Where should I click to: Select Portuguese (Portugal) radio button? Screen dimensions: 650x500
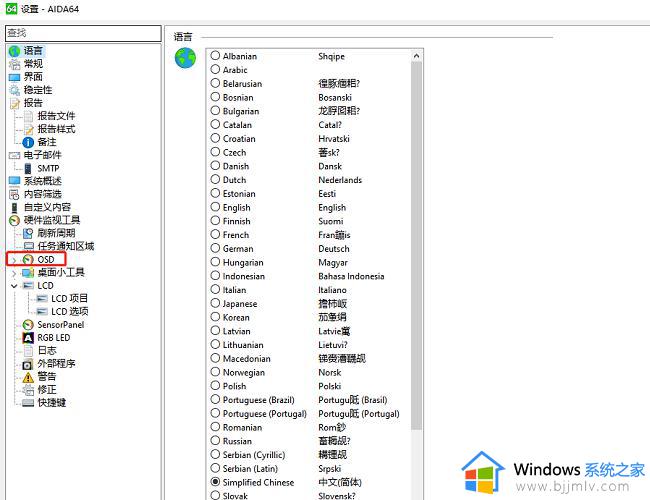pos(215,413)
